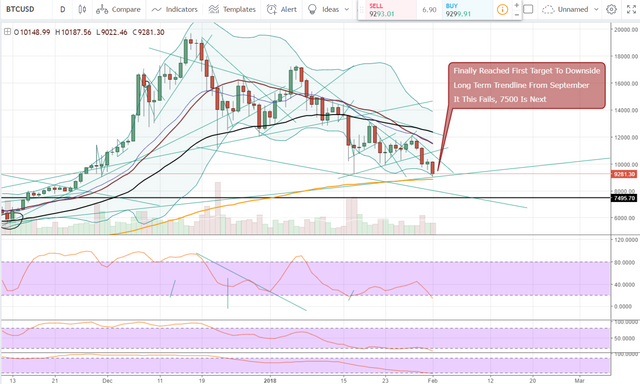Create a new Alert

coord(282,9)
